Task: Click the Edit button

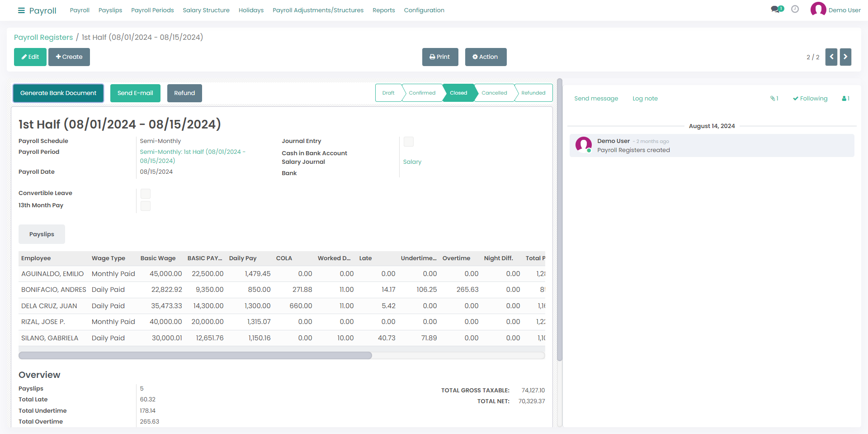Action: point(30,57)
